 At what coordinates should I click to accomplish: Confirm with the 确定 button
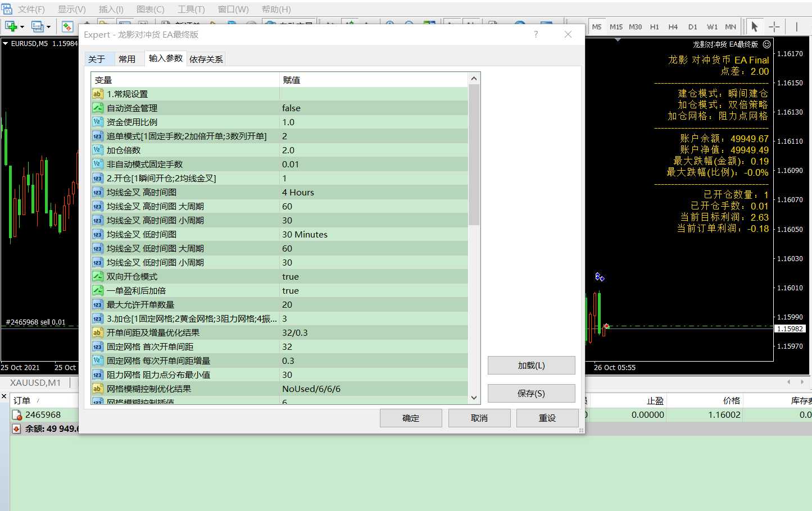coord(411,418)
